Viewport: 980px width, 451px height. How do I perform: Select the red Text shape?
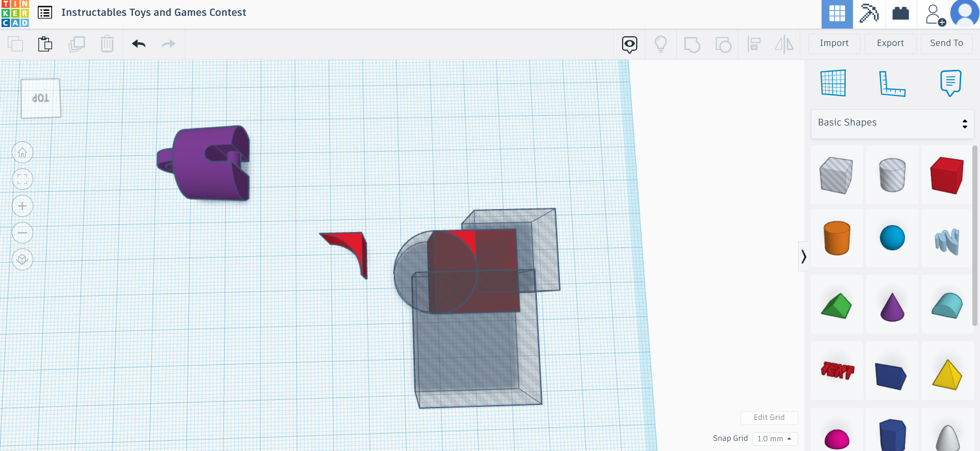[836, 371]
